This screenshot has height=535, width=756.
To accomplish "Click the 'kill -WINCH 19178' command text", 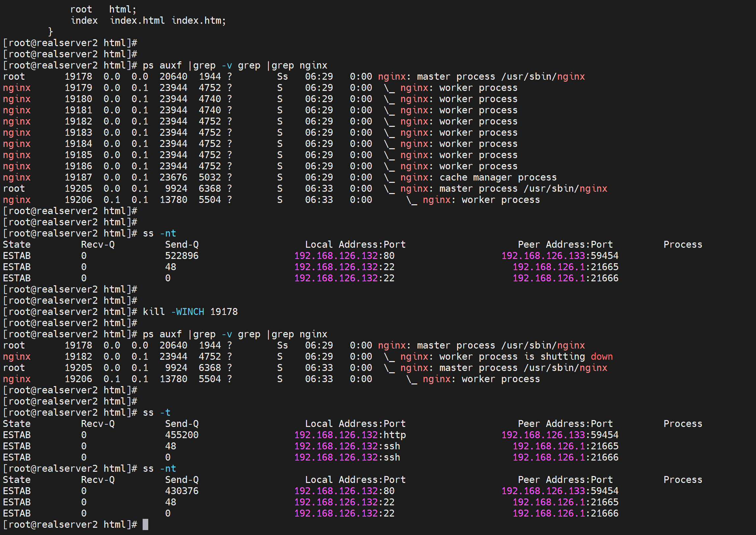I will click(x=190, y=312).
